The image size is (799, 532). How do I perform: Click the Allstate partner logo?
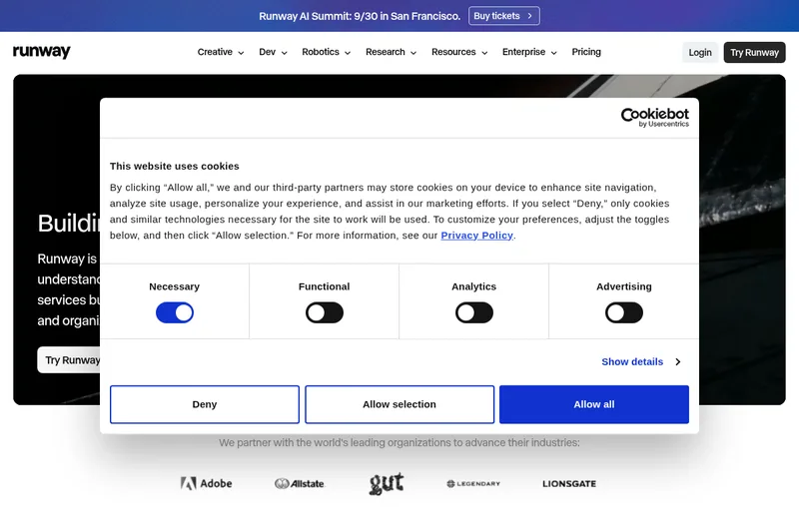pyautogui.click(x=299, y=484)
